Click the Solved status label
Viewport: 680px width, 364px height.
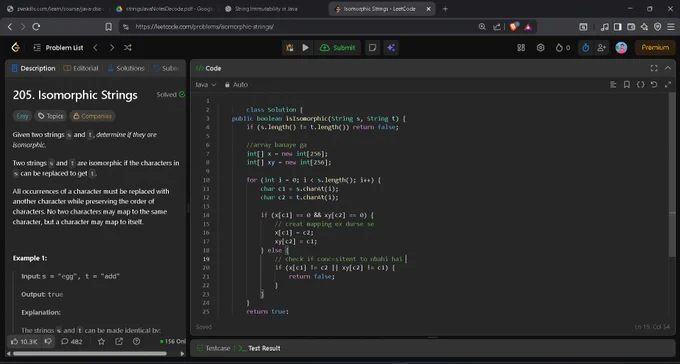click(170, 95)
